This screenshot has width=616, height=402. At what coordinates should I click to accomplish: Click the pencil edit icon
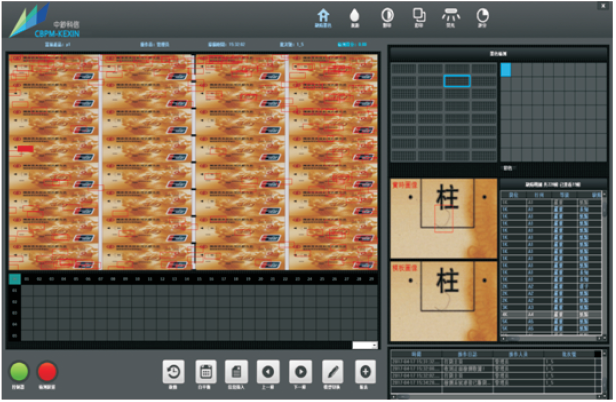pos(332,370)
